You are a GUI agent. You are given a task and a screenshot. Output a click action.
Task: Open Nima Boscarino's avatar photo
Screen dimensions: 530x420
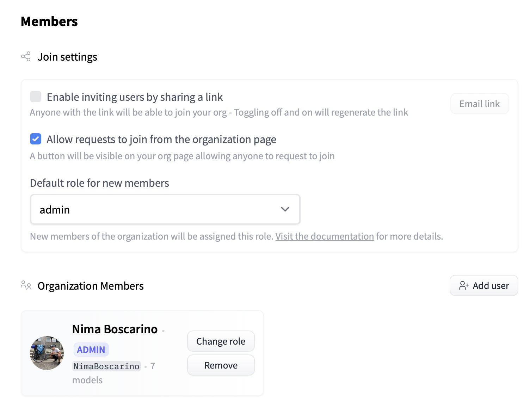[47, 353]
